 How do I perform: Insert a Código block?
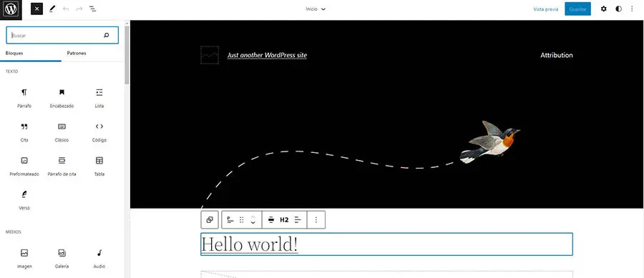pyautogui.click(x=99, y=132)
